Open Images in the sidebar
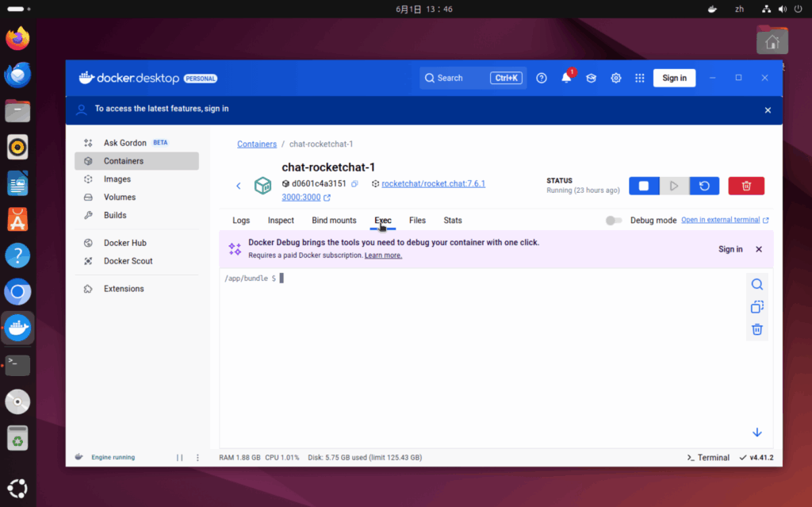This screenshot has width=812, height=507. click(x=136, y=179)
